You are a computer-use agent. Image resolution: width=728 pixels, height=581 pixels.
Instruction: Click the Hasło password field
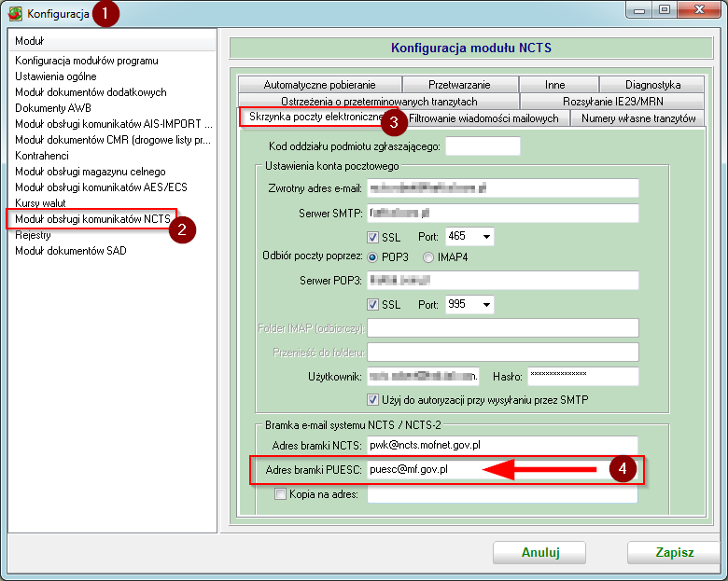click(x=582, y=376)
